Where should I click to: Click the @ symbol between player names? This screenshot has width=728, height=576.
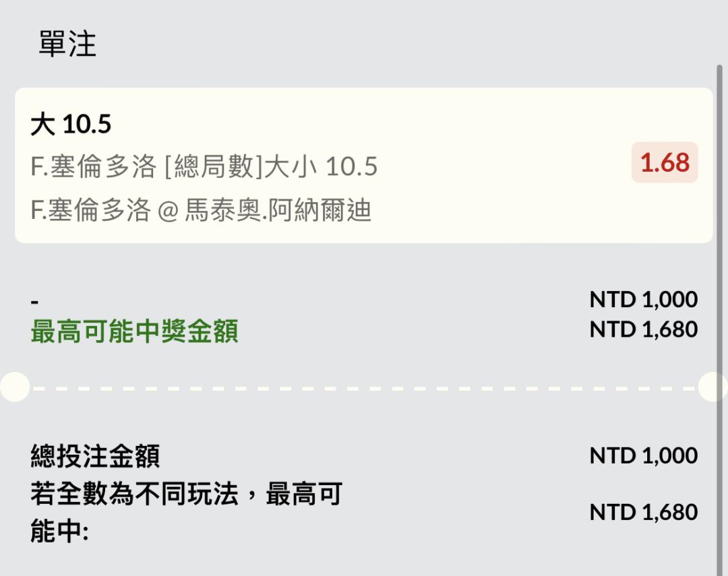(x=168, y=212)
